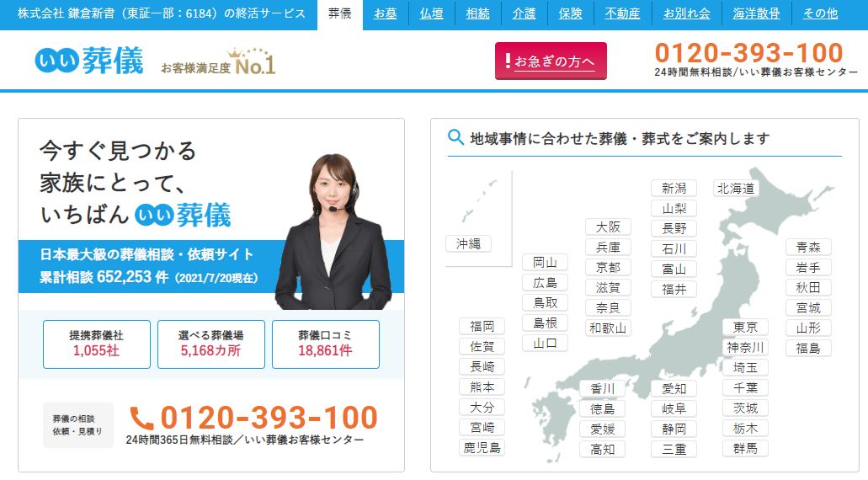Click the header phone number 0120-393-100
The width and height of the screenshot is (868, 480).
[x=748, y=53]
